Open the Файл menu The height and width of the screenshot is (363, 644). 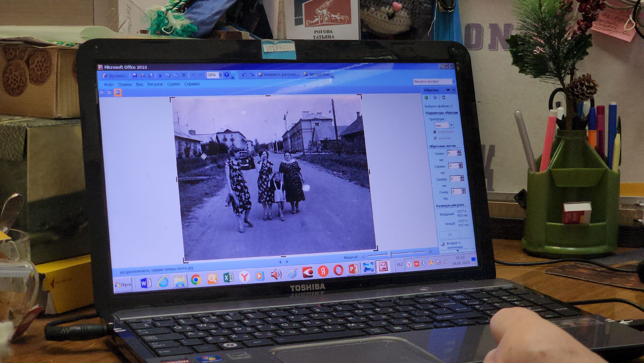tap(108, 84)
